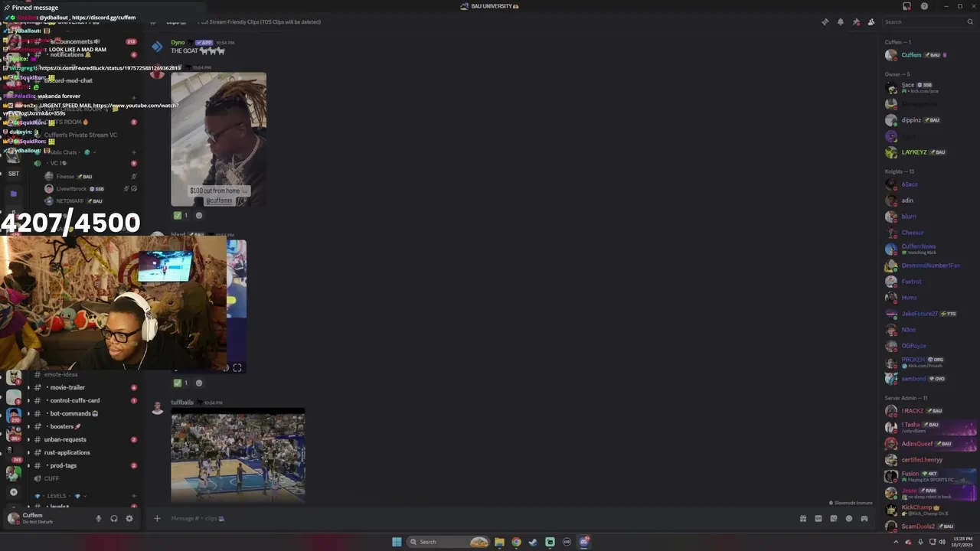Screen dimensions: 980x551
Task: Open Windows Start menu
Action: pyautogui.click(x=397, y=542)
